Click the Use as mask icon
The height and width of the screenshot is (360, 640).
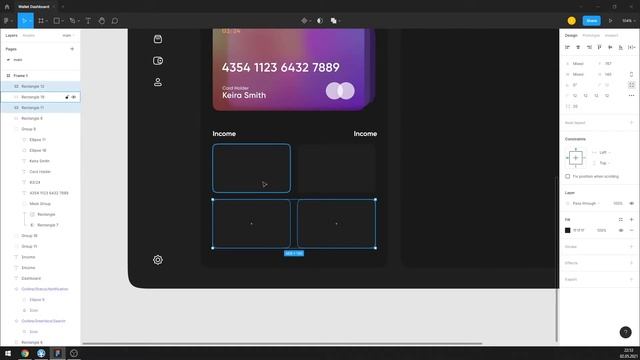pos(320,20)
